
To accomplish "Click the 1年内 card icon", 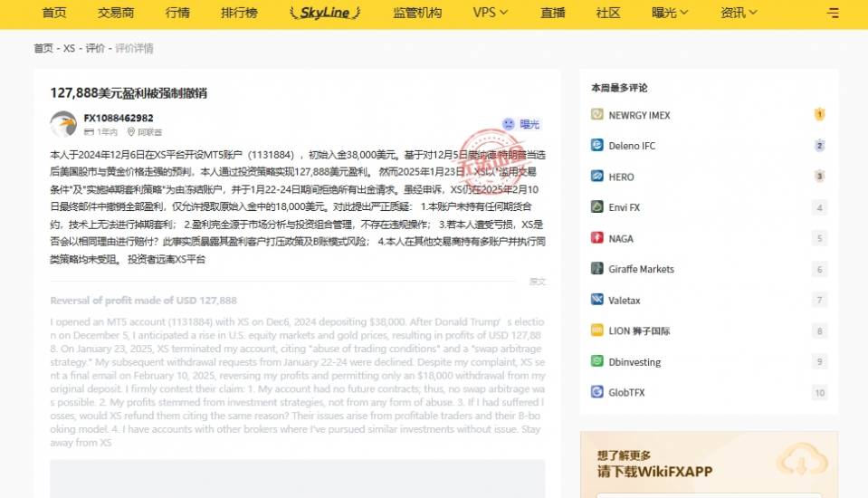I will click(x=89, y=132).
